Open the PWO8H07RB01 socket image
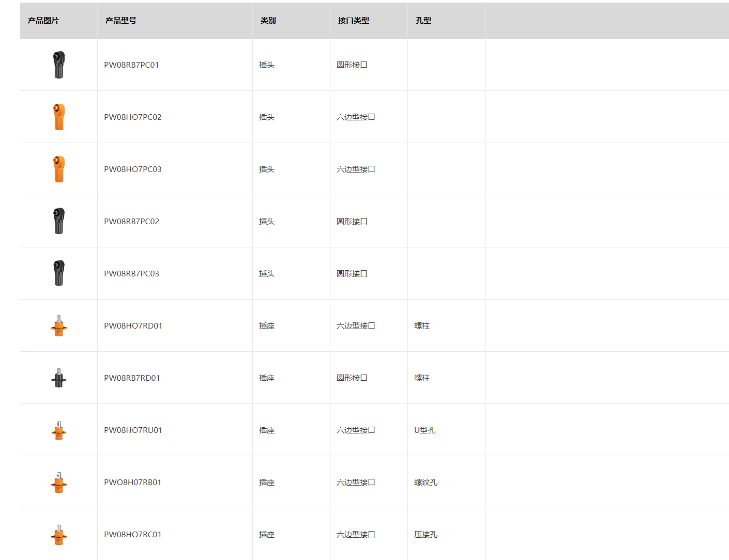 click(59, 483)
